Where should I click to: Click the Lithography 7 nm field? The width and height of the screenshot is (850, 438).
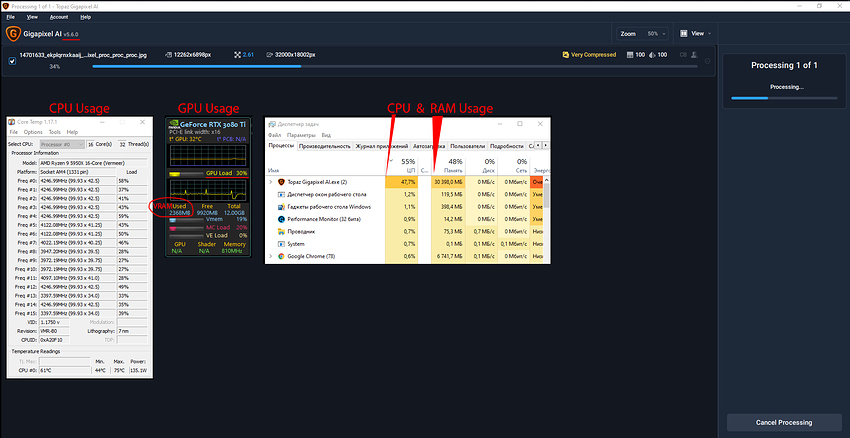pos(132,331)
